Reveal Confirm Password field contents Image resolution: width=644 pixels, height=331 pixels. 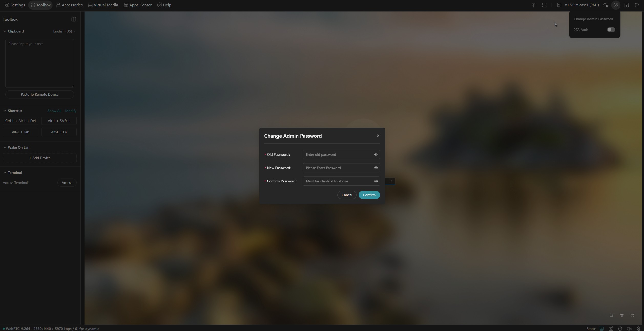tap(376, 181)
